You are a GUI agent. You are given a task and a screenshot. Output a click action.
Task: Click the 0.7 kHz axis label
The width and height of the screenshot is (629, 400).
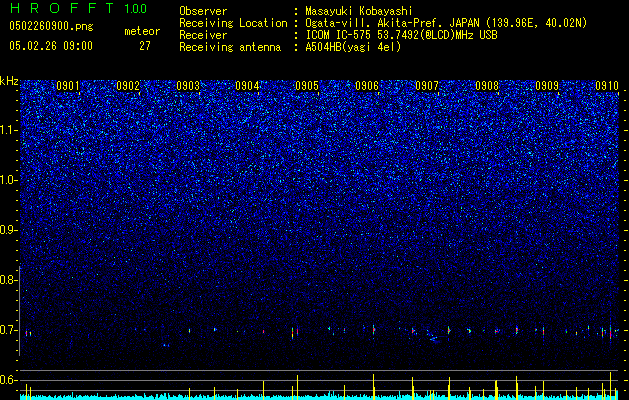[x=7, y=330]
